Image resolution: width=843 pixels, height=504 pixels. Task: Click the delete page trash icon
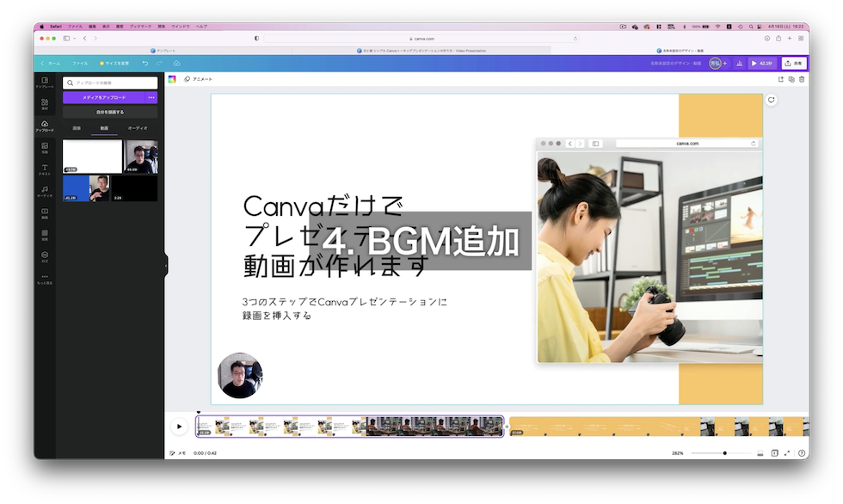pos(803,78)
